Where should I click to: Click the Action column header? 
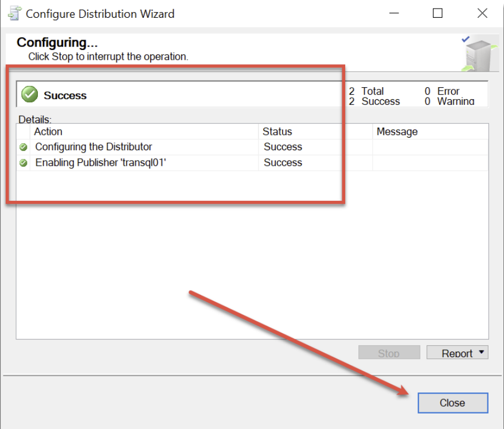144,131
